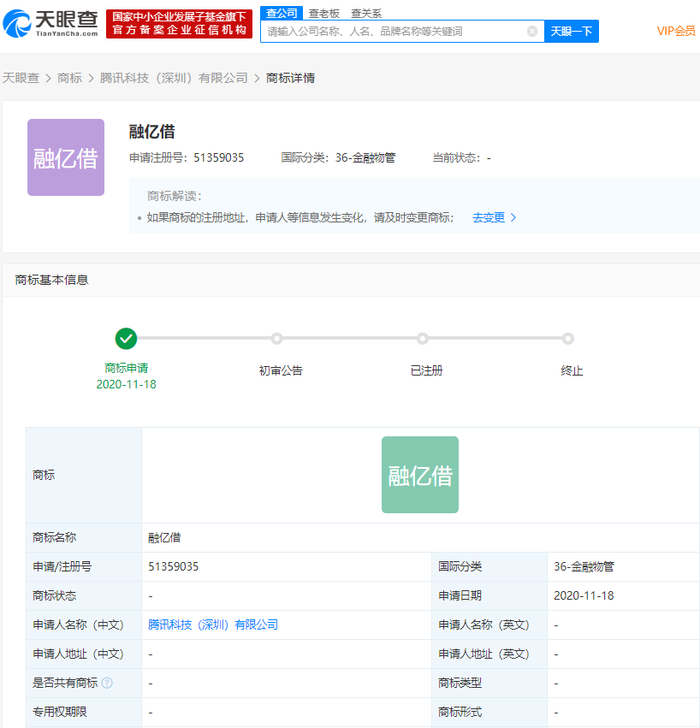Viewport: 700px width, 728px height.
Task: Click the green 融亿借 image in table
Action: (x=419, y=475)
